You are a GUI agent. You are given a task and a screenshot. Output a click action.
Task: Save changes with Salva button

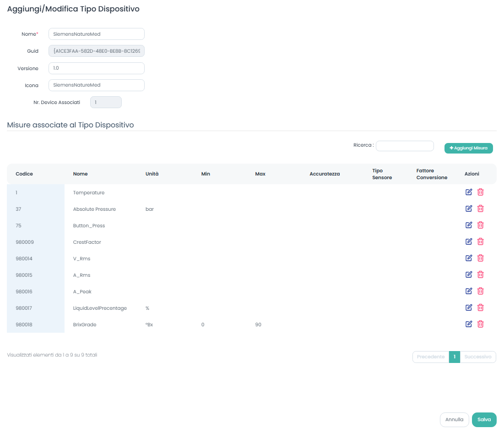click(484, 419)
